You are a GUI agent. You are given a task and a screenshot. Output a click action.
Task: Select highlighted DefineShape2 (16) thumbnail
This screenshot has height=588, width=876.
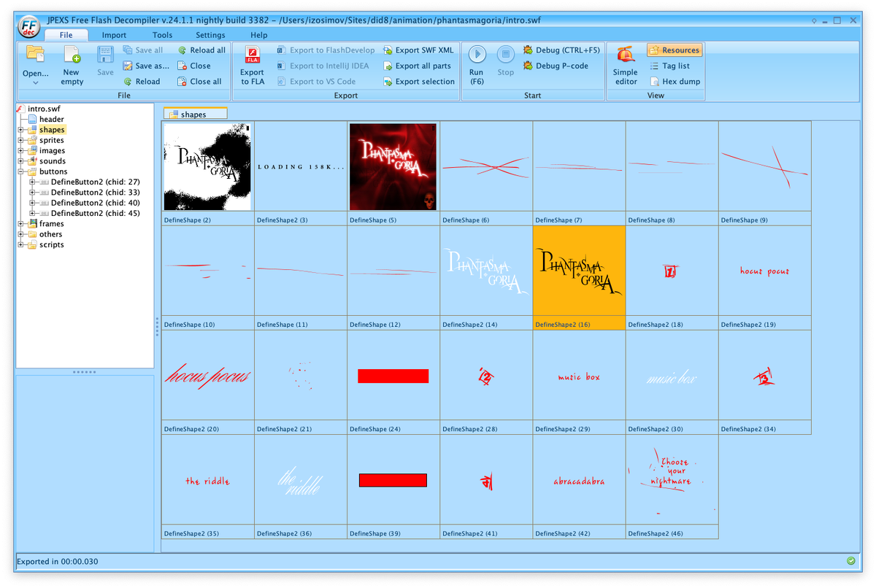(579, 277)
